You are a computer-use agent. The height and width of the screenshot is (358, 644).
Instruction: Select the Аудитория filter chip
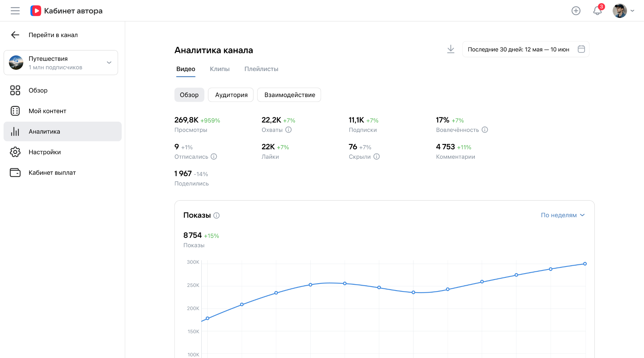tap(231, 95)
